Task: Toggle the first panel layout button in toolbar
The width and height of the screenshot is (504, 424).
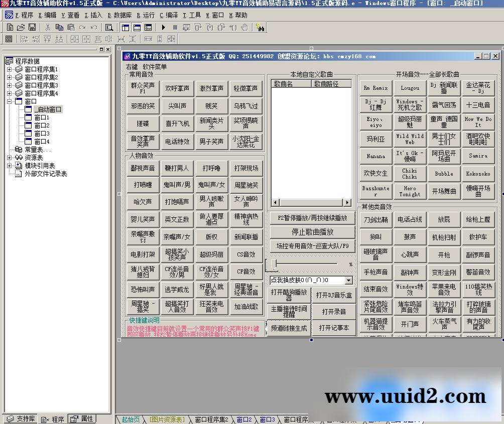Action: click(x=125, y=27)
